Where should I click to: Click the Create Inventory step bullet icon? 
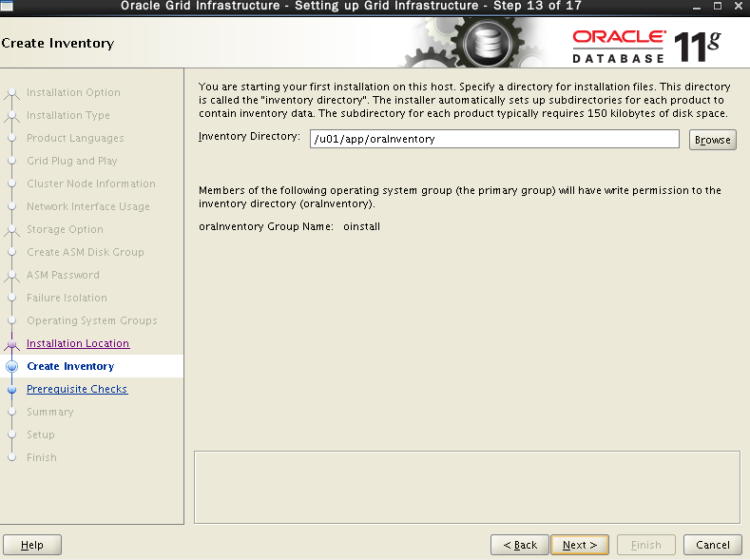(x=12, y=366)
